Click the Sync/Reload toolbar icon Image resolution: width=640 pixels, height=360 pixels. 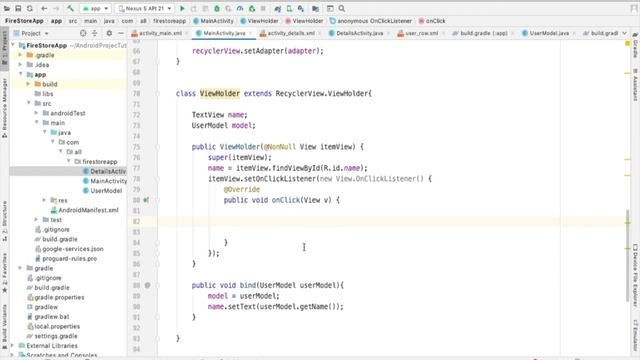click(29, 8)
